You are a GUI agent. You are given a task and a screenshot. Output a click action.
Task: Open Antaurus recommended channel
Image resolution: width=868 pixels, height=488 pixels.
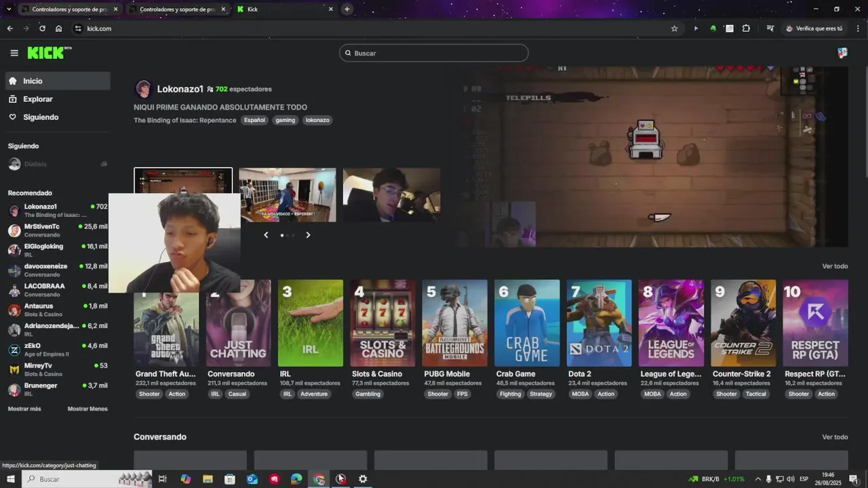point(58,310)
